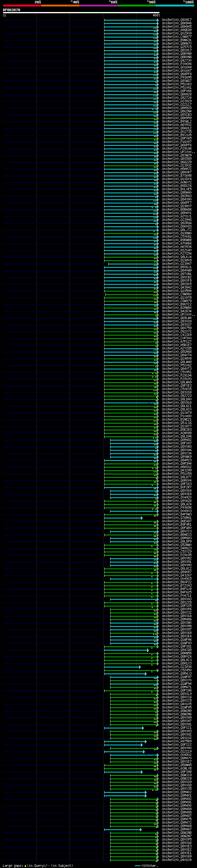Select hit label UniRef100_P29194
The height and width of the screenshot is (868, 197).
point(176,375)
